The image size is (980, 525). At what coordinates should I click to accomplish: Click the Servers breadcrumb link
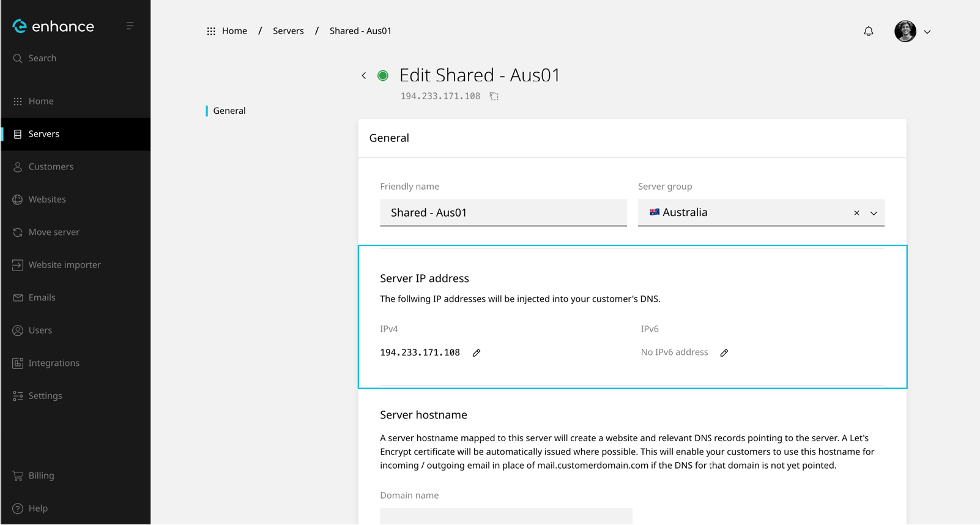tap(288, 31)
